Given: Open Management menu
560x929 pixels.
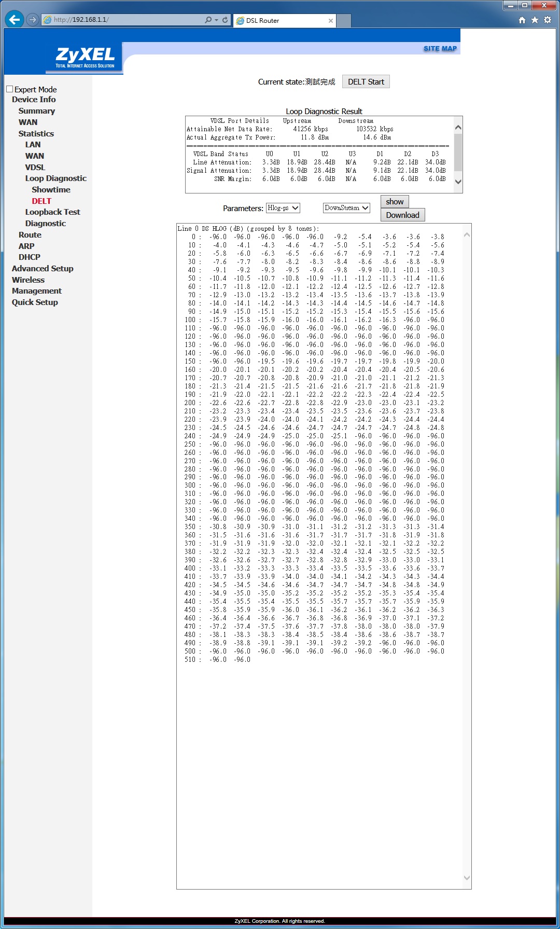Looking at the screenshot, I should coord(37,291).
